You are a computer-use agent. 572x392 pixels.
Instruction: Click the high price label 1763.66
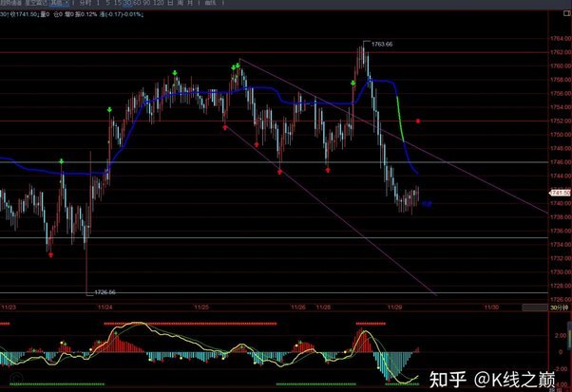coord(382,44)
